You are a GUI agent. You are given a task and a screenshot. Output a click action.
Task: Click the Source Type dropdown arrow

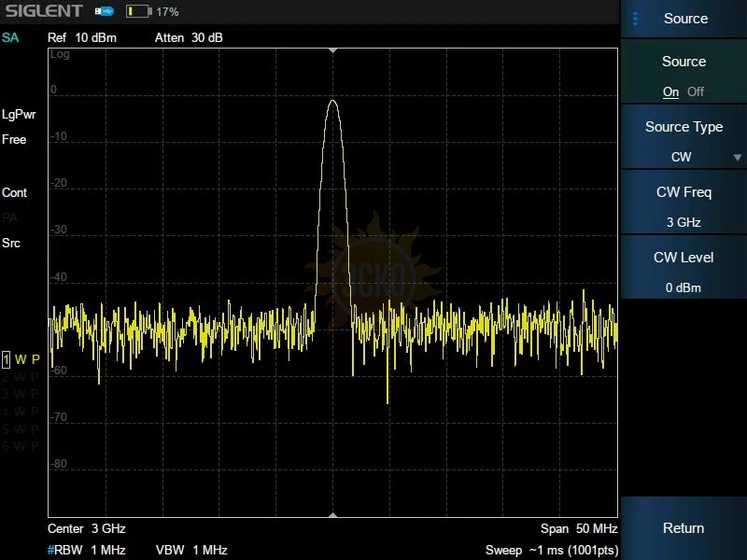pyautogui.click(x=738, y=158)
